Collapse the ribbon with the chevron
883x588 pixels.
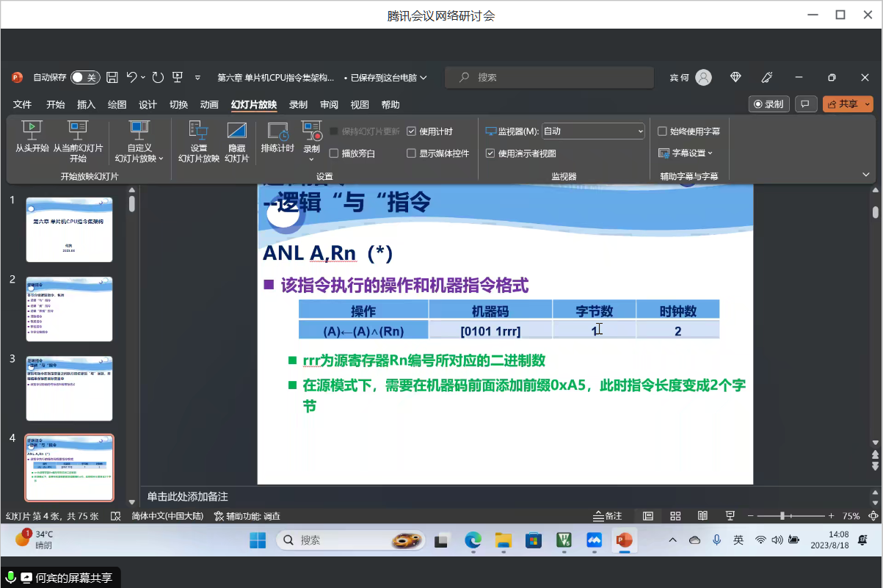(x=866, y=175)
